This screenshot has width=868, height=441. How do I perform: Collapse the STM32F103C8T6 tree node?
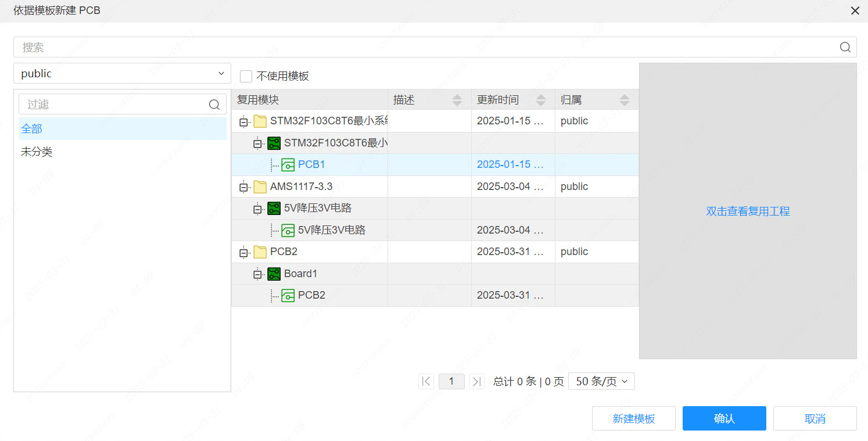243,121
